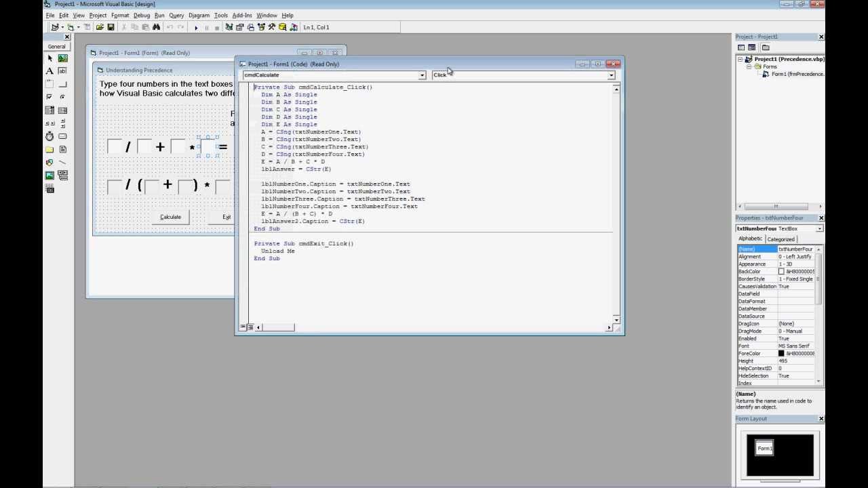The height and width of the screenshot is (488, 868).
Task: Open the Add-Ins menu
Action: point(242,15)
